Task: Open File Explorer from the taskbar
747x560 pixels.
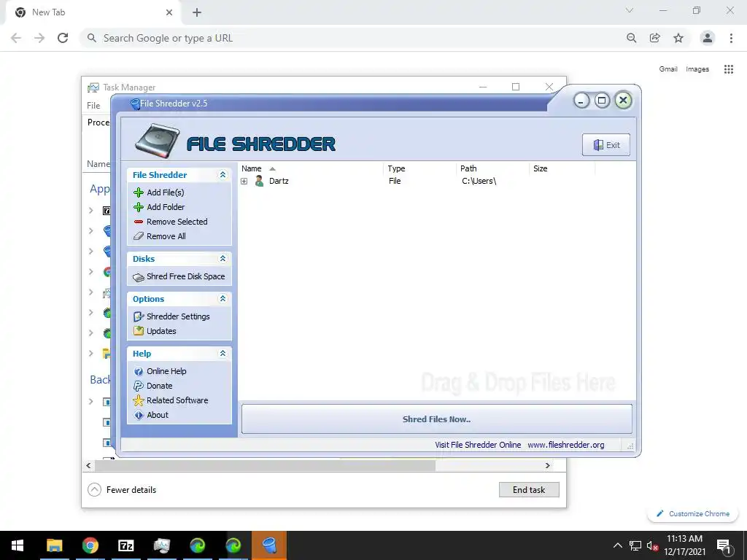Action: 54,545
